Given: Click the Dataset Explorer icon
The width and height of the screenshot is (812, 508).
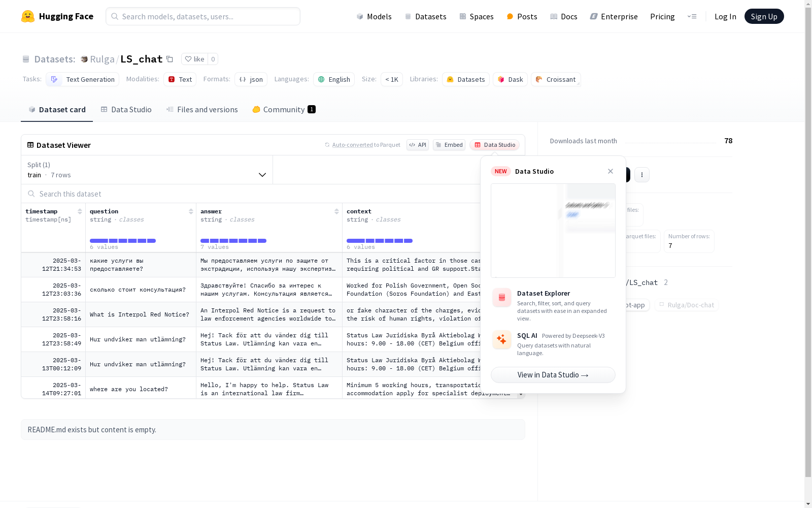Looking at the screenshot, I should (x=502, y=298).
